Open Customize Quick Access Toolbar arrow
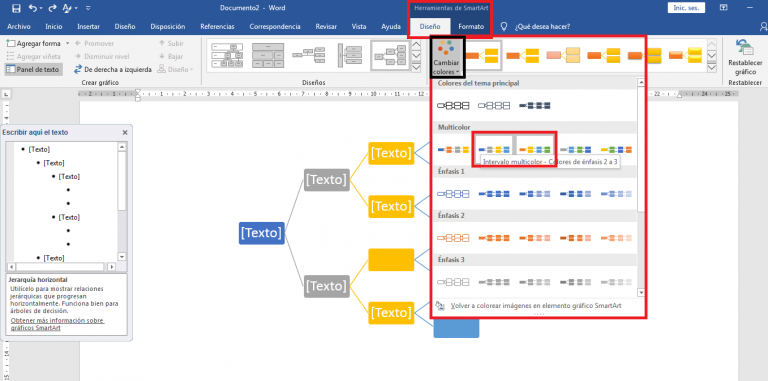The width and height of the screenshot is (768, 381). pos(88,8)
